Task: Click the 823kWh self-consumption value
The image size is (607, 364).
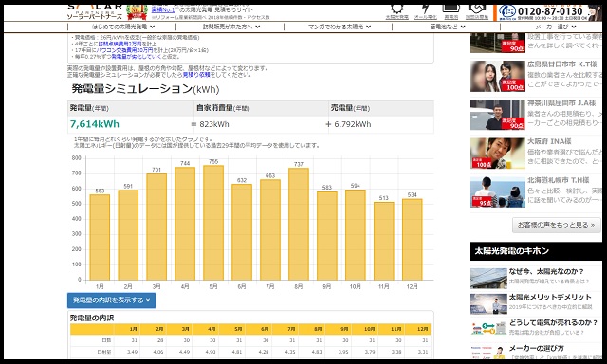Action: pos(214,124)
